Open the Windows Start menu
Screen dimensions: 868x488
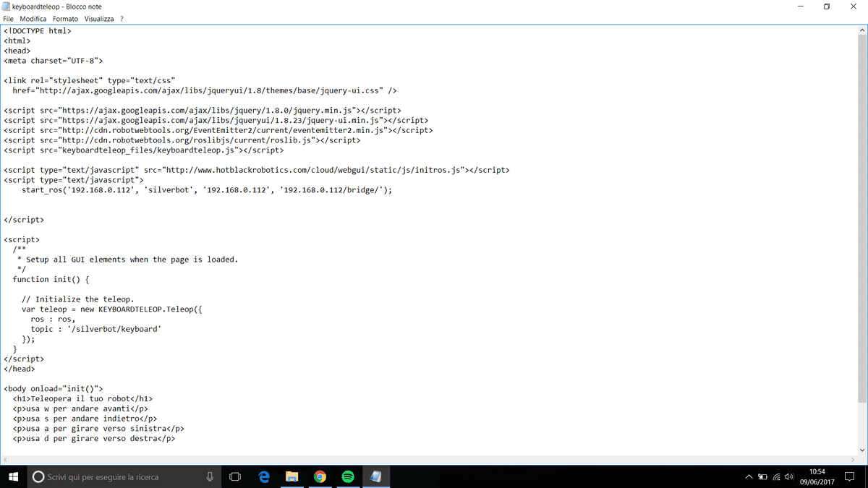point(13,476)
